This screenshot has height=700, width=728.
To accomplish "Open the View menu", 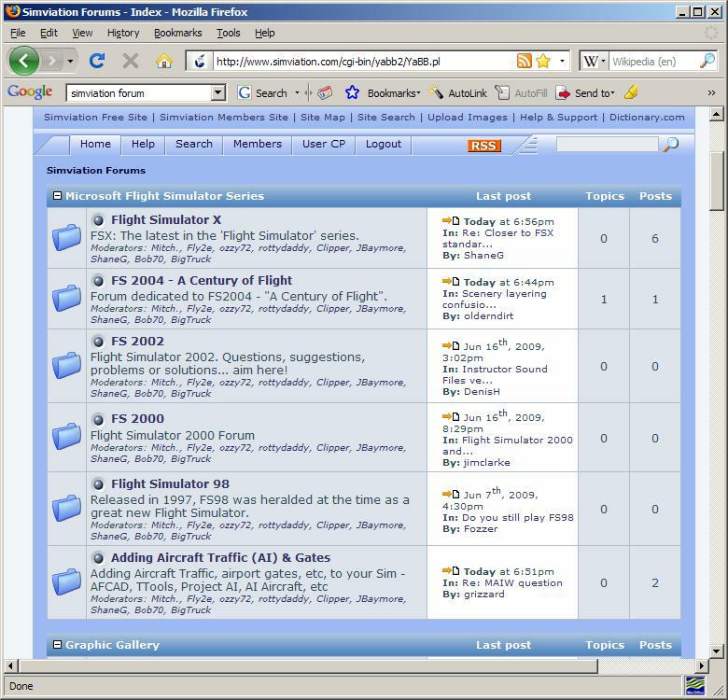I will (82, 33).
